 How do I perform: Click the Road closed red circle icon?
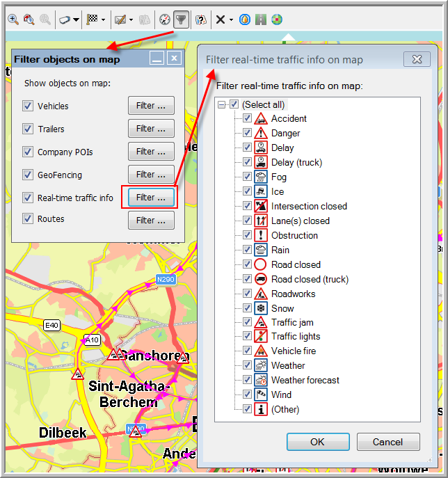[261, 264]
